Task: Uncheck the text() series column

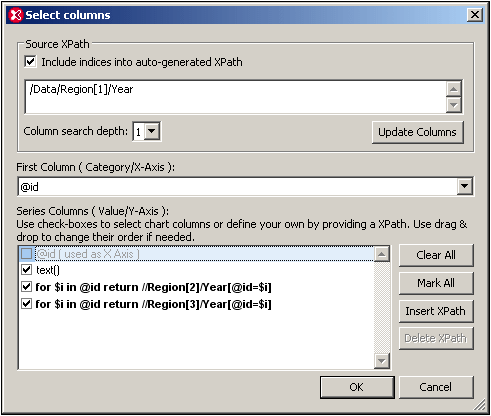Action: (26, 269)
